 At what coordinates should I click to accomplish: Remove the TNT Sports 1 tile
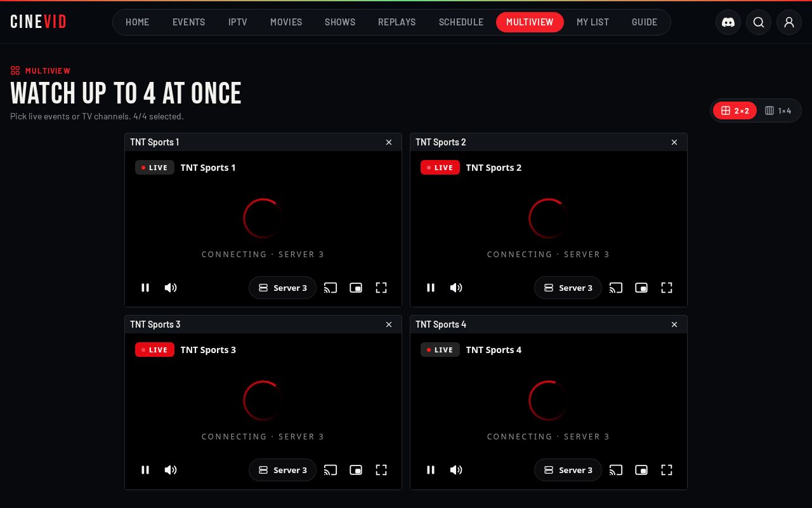(x=389, y=142)
